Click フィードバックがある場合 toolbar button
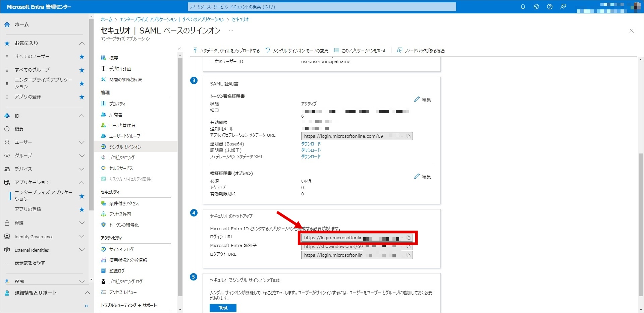Screen dimensions: 644x313 tap(421, 51)
